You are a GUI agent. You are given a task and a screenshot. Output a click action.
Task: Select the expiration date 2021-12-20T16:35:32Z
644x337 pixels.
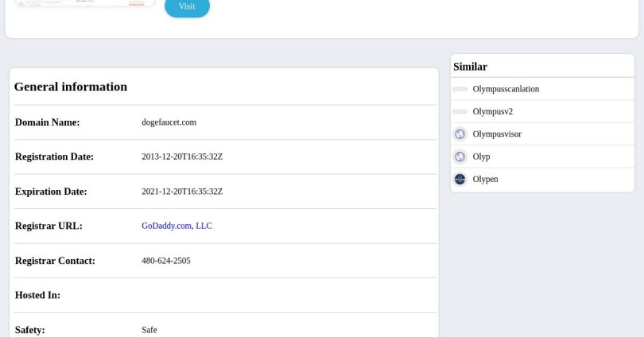click(x=182, y=192)
